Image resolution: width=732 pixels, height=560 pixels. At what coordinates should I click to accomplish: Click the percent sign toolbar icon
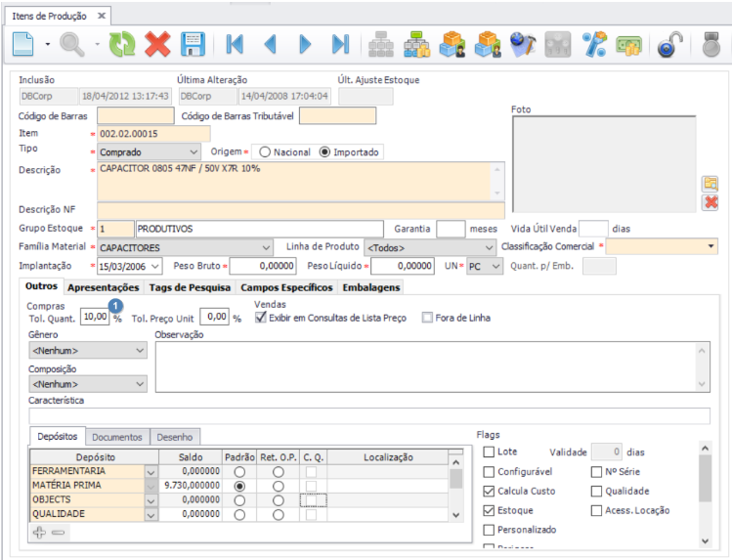(x=594, y=44)
